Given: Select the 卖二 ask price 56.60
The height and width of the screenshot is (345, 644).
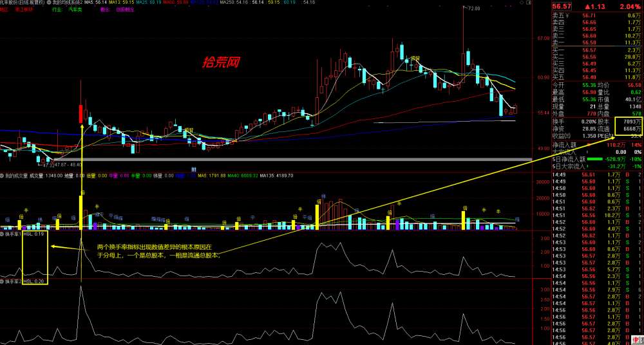Looking at the screenshot, I should coord(589,36).
